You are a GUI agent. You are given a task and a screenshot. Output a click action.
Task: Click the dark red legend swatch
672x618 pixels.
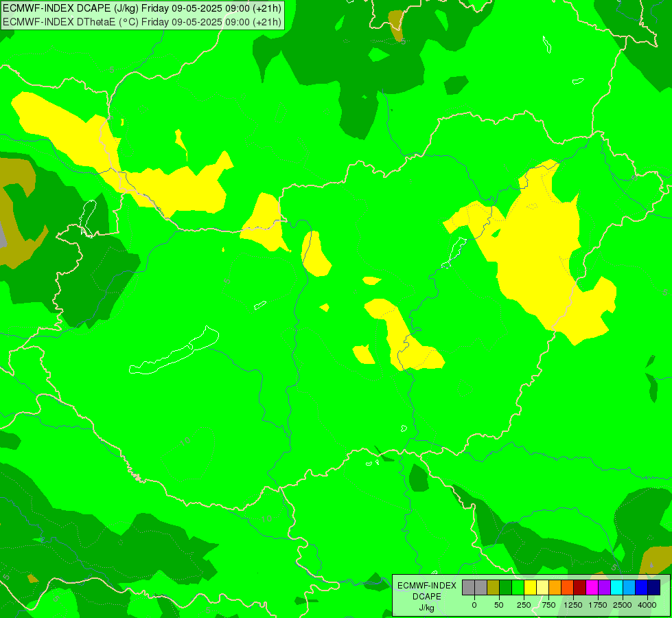pyautogui.click(x=580, y=588)
